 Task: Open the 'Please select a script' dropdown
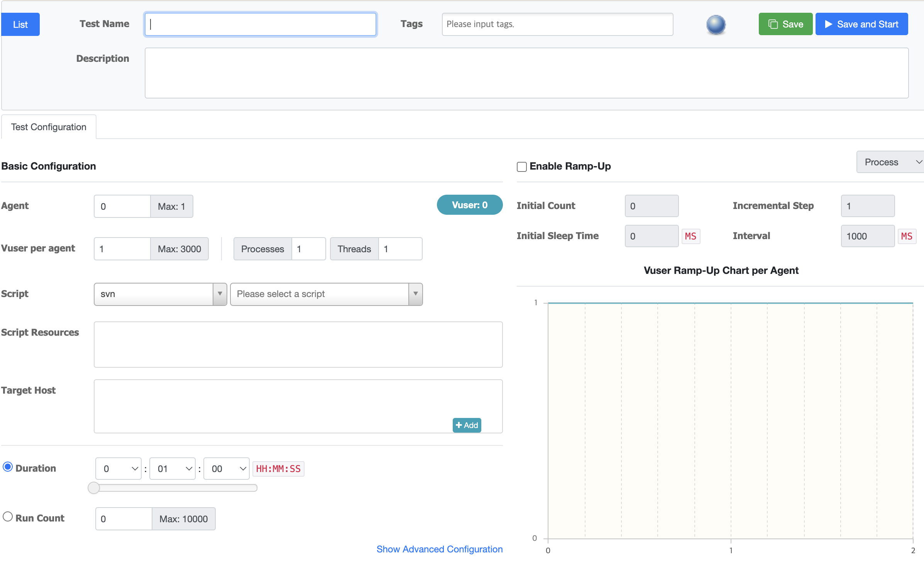tap(326, 294)
